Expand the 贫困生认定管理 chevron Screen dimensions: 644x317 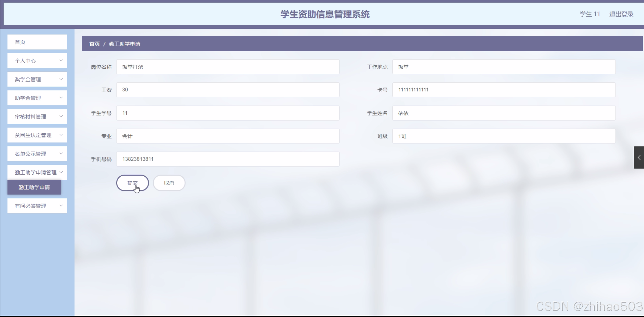[61, 135]
